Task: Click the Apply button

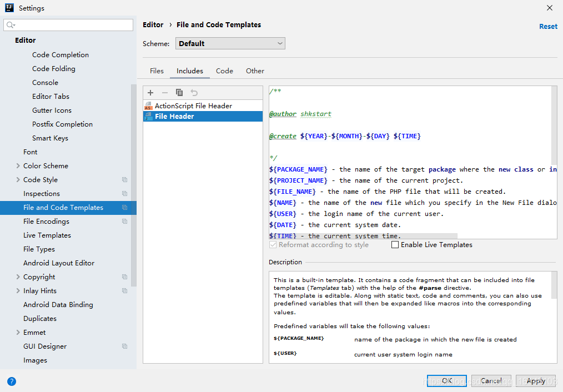Action: 536,381
